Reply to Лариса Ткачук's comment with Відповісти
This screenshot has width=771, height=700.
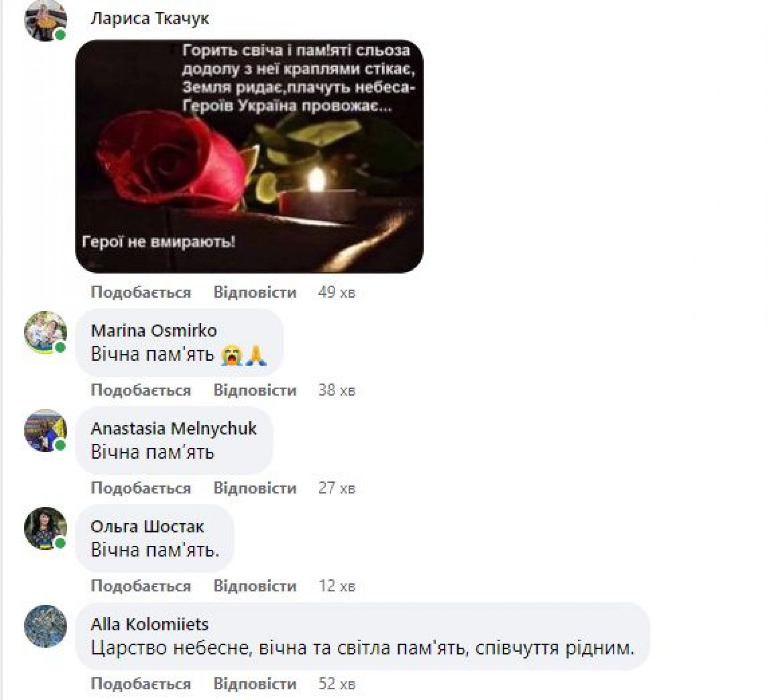pyautogui.click(x=255, y=292)
